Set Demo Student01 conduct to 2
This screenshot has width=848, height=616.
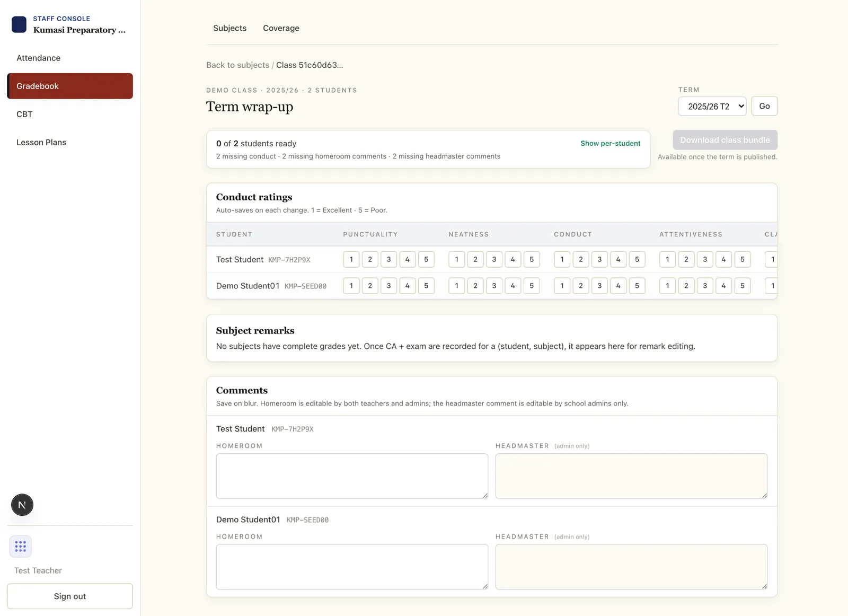[581, 286]
